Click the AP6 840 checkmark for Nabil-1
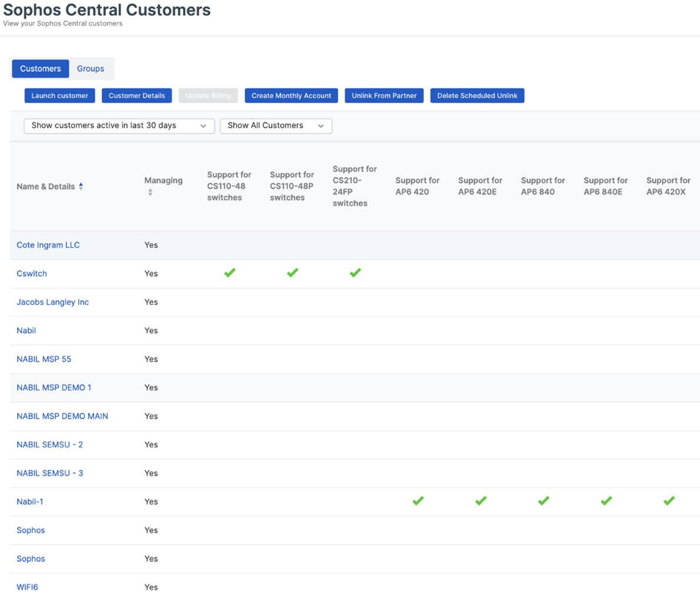 543,501
